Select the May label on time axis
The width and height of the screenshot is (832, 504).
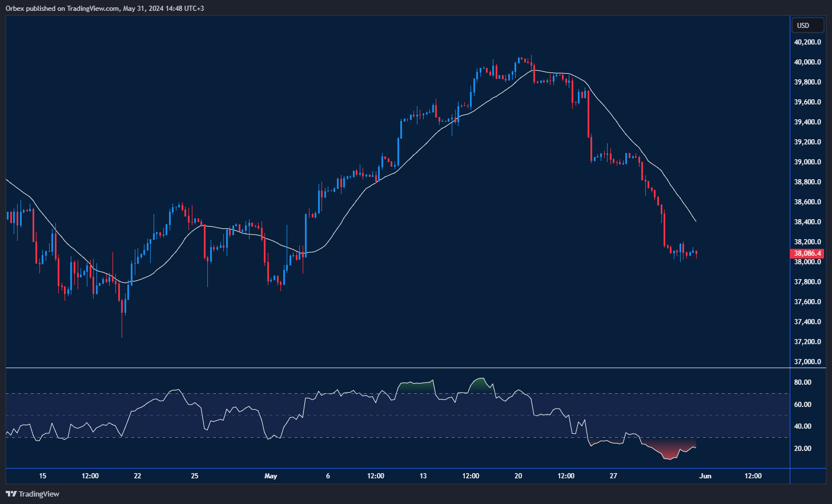pyautogui.click(x=271, y=476)
